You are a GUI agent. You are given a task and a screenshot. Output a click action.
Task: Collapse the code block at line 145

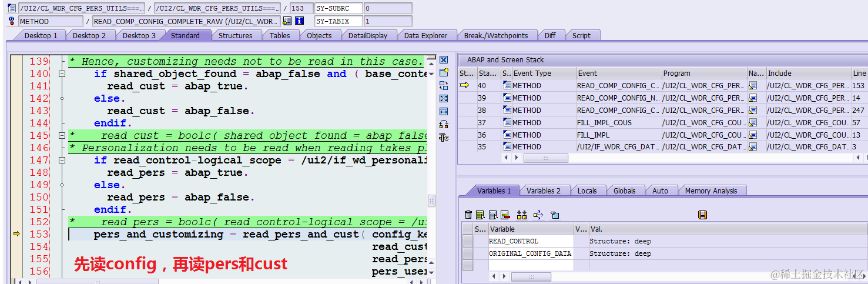click(62, 136)
